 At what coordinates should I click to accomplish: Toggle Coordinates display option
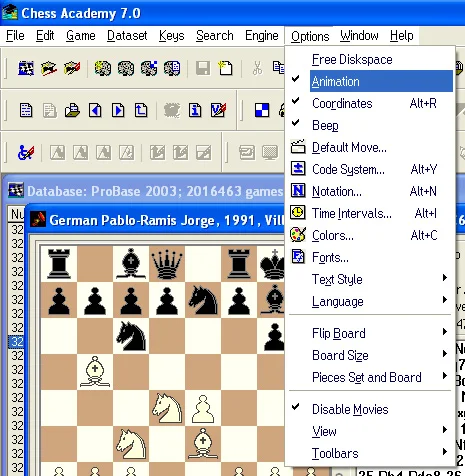(x=370, y=103)
